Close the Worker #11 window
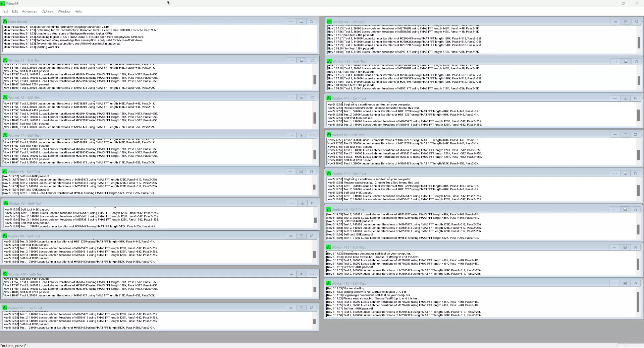Screen dimensions: 644x348 (312, 308)
